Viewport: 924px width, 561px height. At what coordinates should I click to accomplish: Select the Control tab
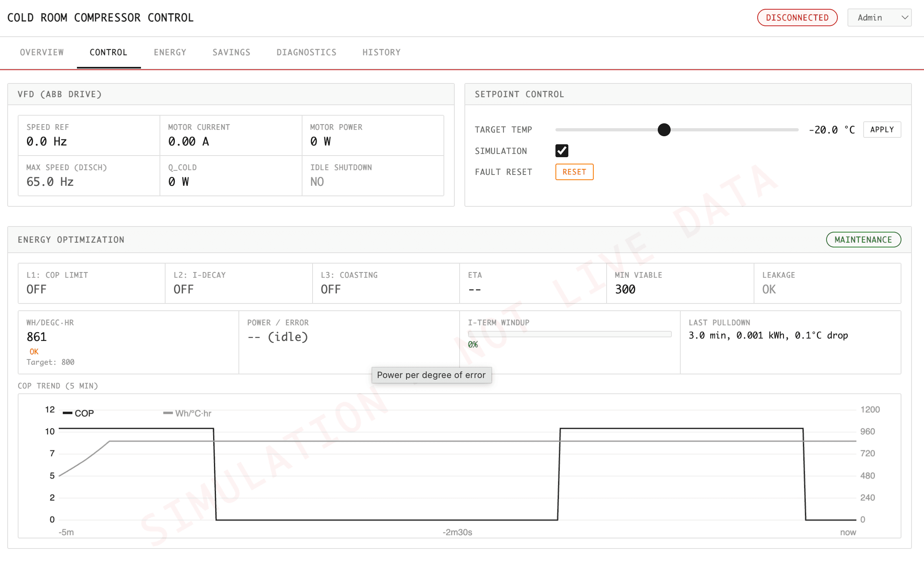tap(108, 52)
